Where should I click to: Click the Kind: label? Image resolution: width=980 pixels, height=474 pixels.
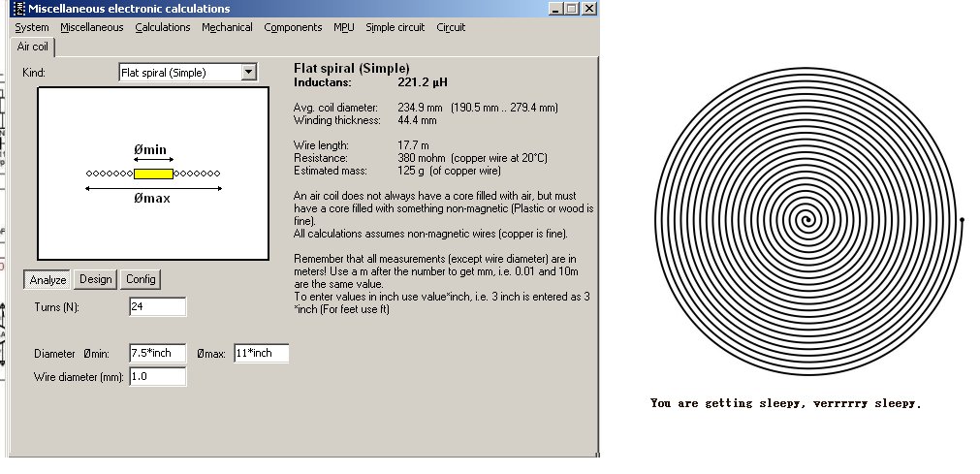(34, 73)
